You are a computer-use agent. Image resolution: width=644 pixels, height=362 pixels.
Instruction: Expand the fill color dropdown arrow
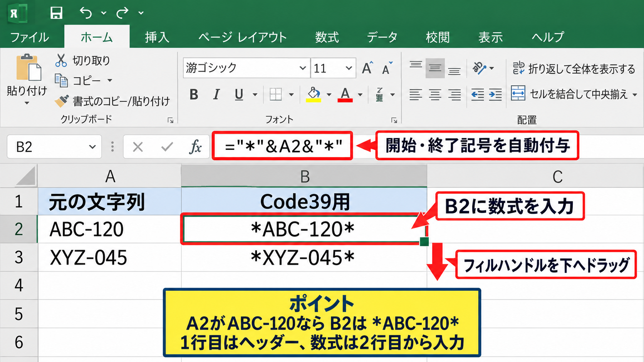(x=329, y=95)
